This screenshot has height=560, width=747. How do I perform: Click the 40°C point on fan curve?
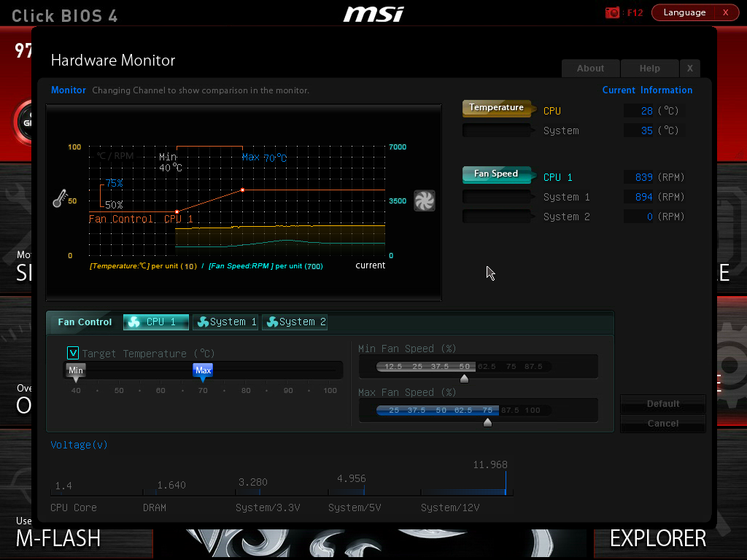[177, 211]
